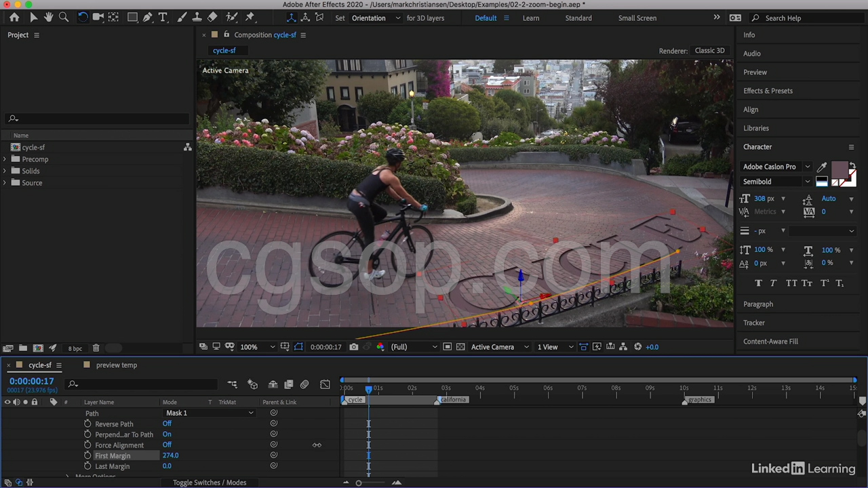Select the Puppet Pin tool
Screen dimensions: 868x488
[250, 18]
